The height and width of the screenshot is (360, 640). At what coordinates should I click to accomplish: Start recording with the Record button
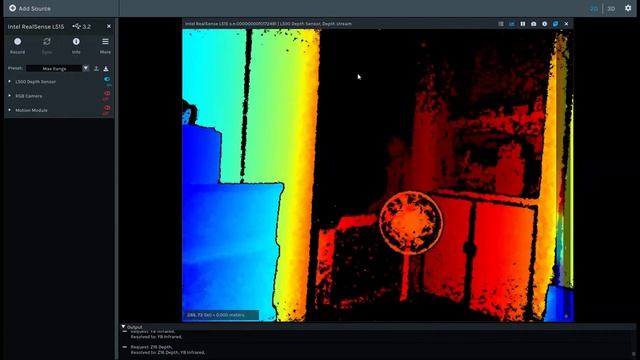(x=18, y=45)
